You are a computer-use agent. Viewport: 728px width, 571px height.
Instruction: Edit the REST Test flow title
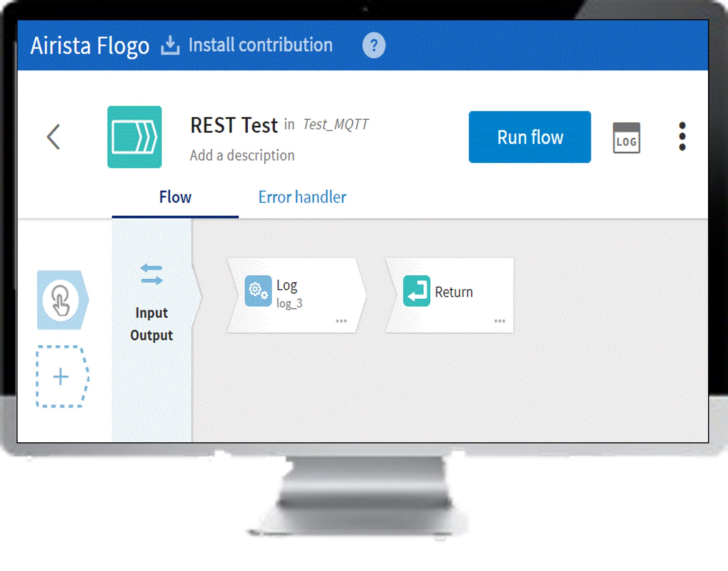pos(234,125)
